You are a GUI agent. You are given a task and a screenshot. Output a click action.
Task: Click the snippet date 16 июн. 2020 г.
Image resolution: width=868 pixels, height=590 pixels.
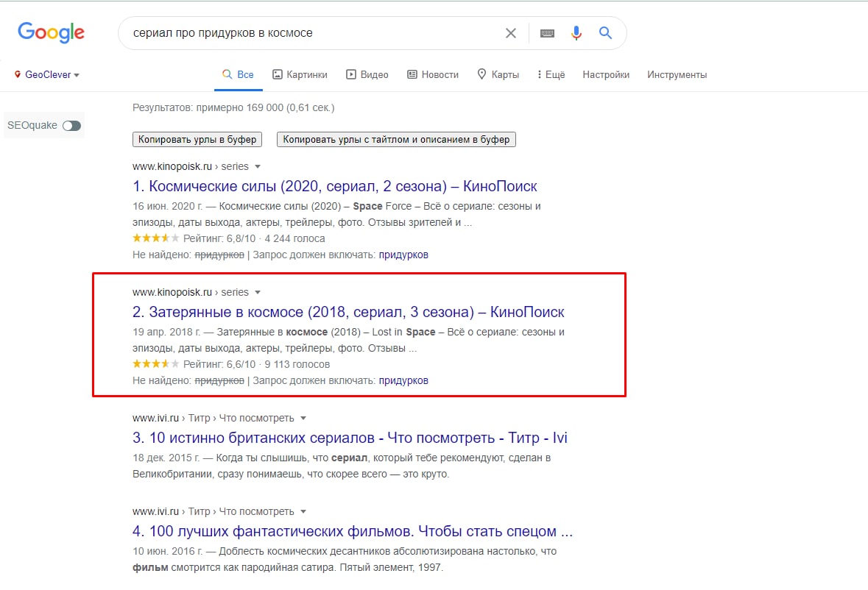[167, 206]
